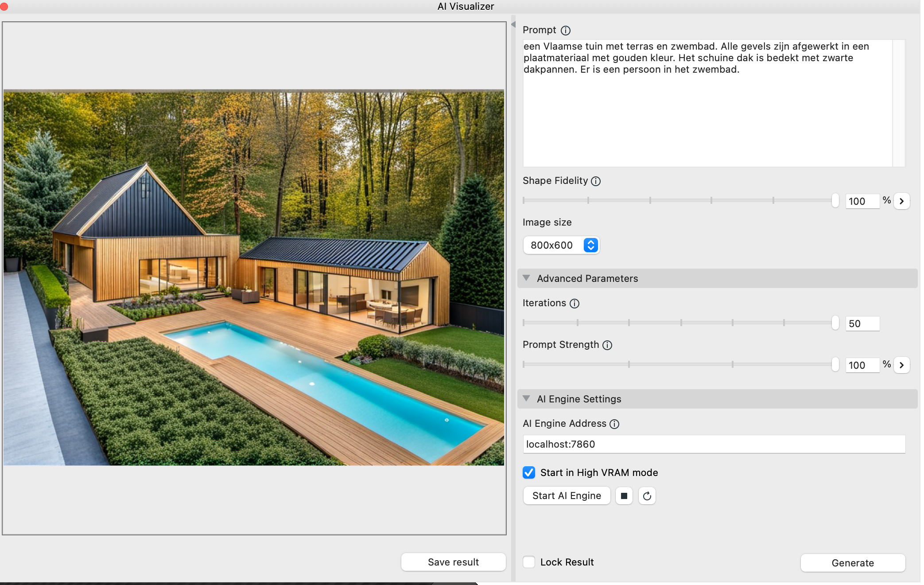Screen dimensions: 924x585
Task: Click the Prompt Strength info icon
Action: click(607, 345)
